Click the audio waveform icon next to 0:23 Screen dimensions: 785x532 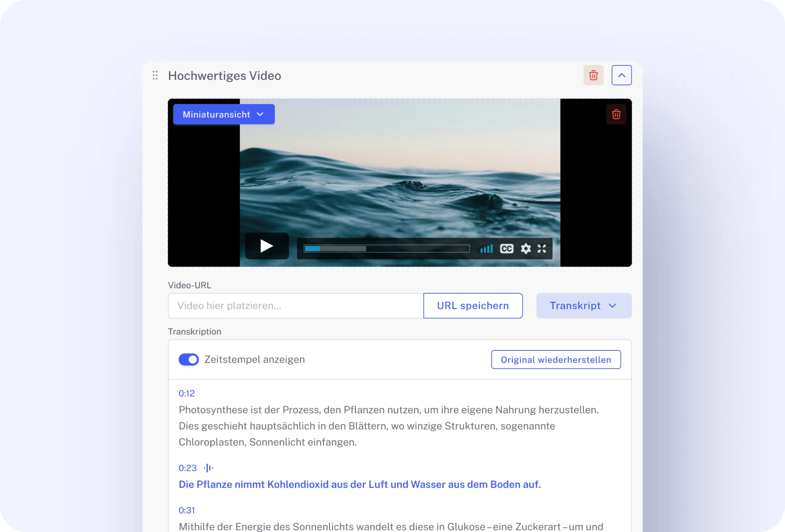pyautogui.click(x=208, y=468)
